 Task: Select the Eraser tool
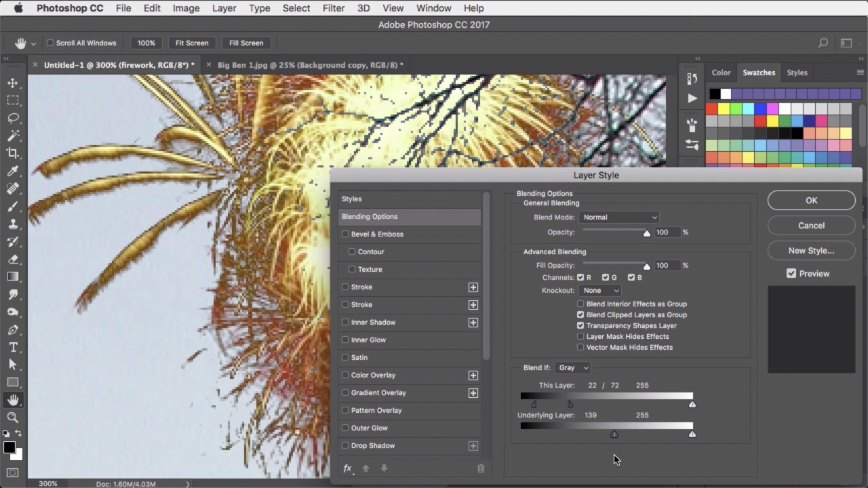pyautogui.click(x=13, y=259)
